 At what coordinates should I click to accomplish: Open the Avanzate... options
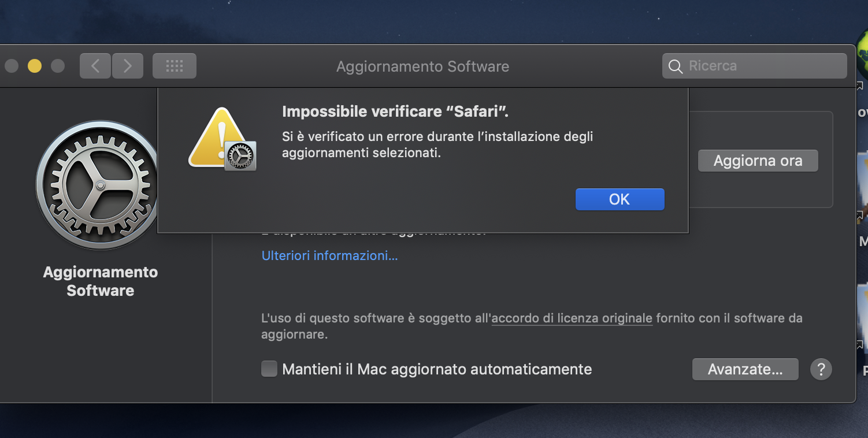[745, 369]
